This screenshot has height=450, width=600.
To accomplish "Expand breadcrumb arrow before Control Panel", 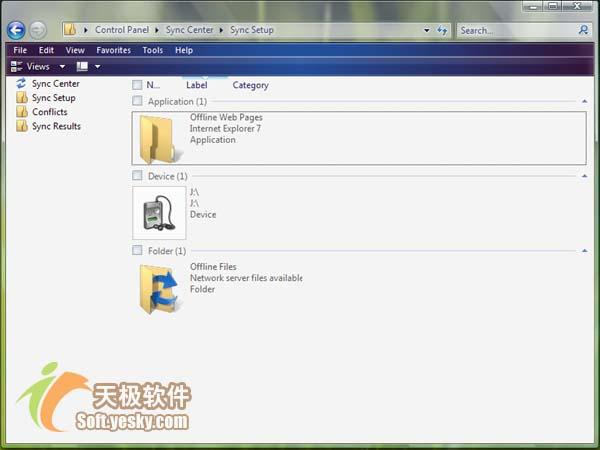I will (86, 30).
